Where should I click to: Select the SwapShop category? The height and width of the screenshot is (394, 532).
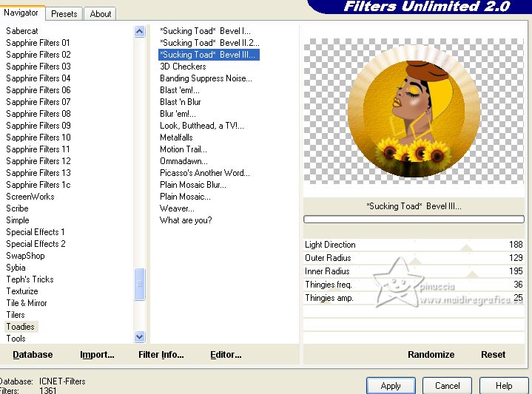25,256
